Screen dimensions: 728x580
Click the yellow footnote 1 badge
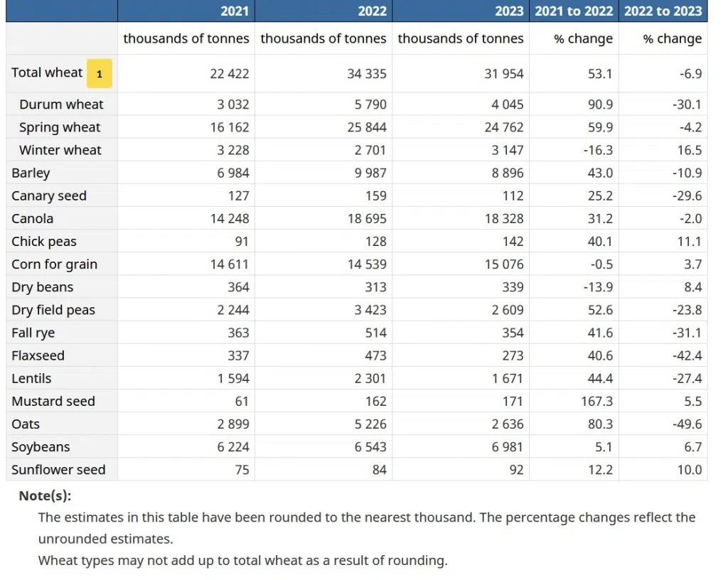pyautogui.click(x=100, y=74)
